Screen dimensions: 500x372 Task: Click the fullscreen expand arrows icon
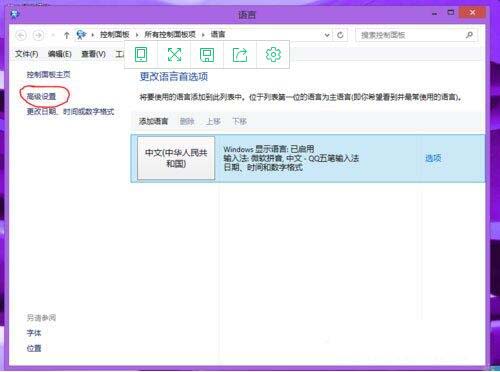click(x=174, y=54)
